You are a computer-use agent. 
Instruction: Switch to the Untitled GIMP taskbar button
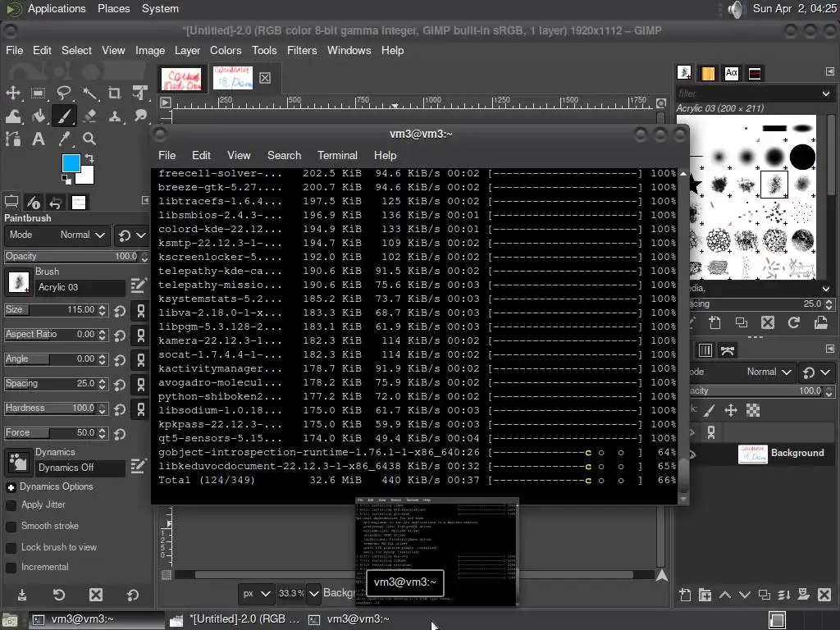pos(235,619)
